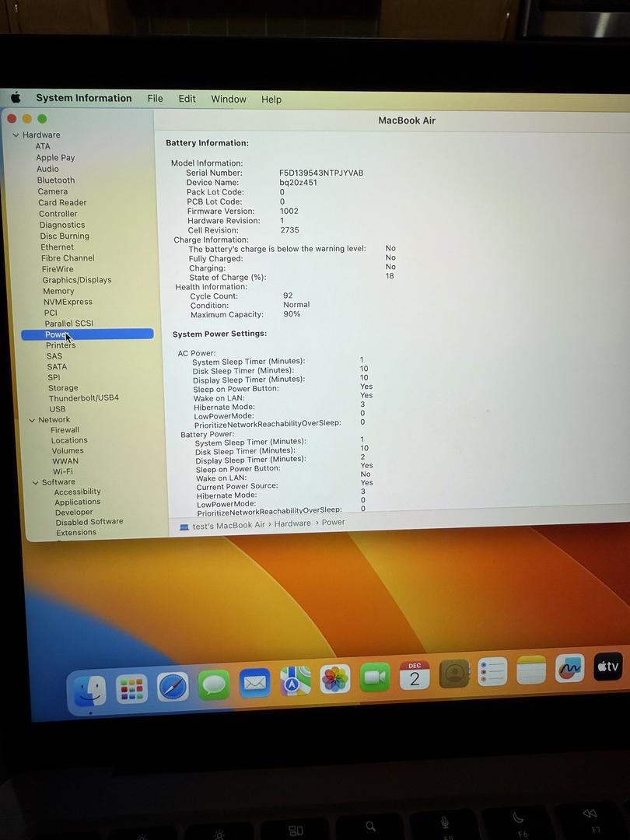Launch Photos from the dock
This screenshot has width=630, height=840.
pos(335,679)
